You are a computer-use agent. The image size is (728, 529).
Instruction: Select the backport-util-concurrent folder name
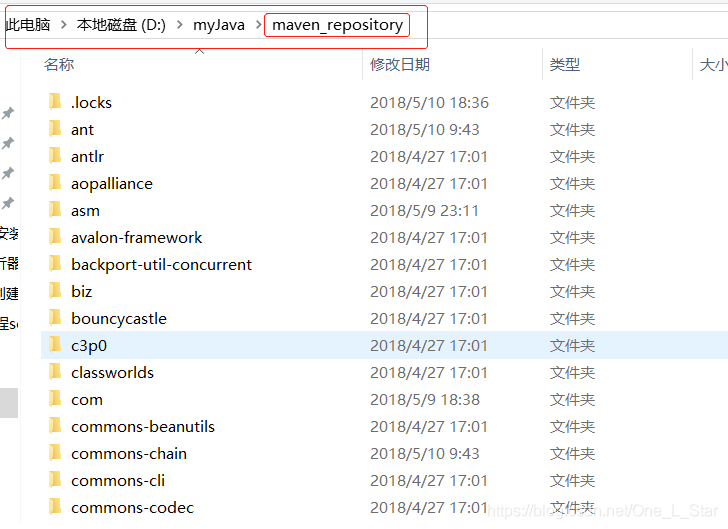click(x=162, y=265)
